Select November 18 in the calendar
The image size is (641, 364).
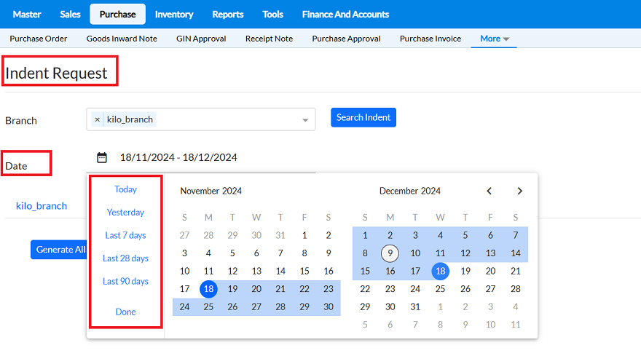tap(208, 289)
